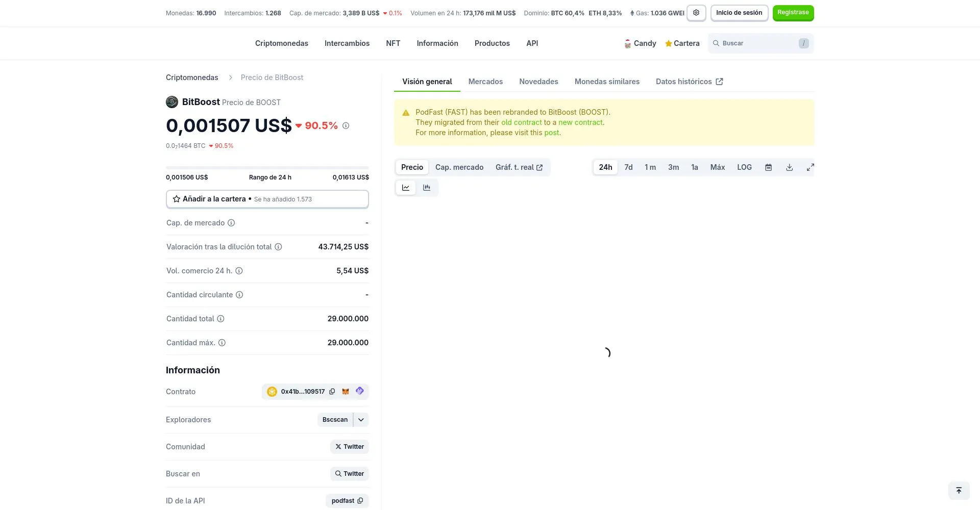The image size is (980, 510).
Task: Open API navigation menu
Action: pos(532,43)
